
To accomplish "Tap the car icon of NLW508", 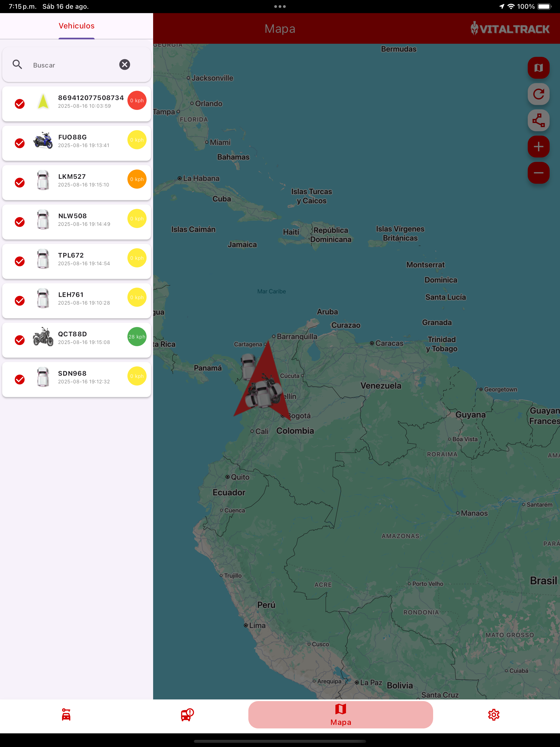I will point(43,220).
